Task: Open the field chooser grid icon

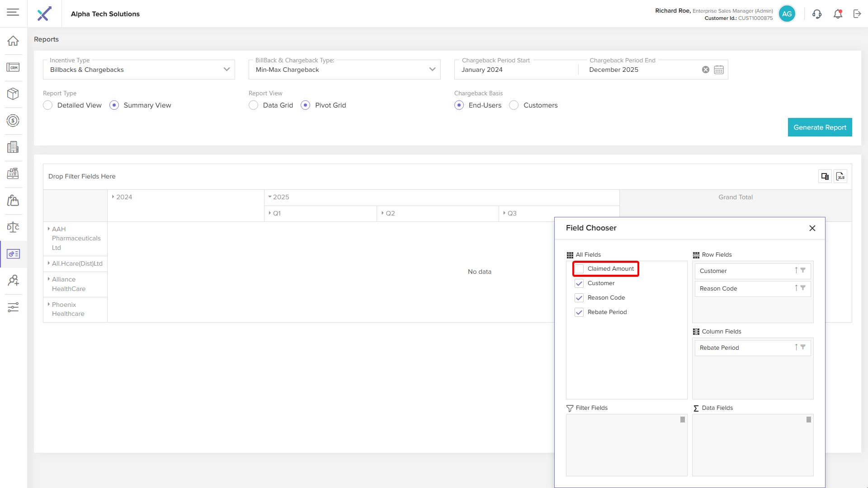Action: [x=825, y=176]
